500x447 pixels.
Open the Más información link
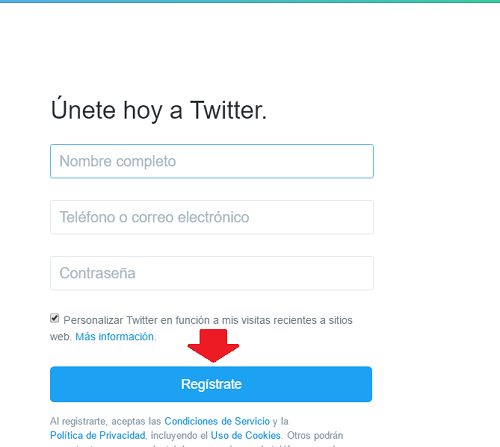pos(114,337)
